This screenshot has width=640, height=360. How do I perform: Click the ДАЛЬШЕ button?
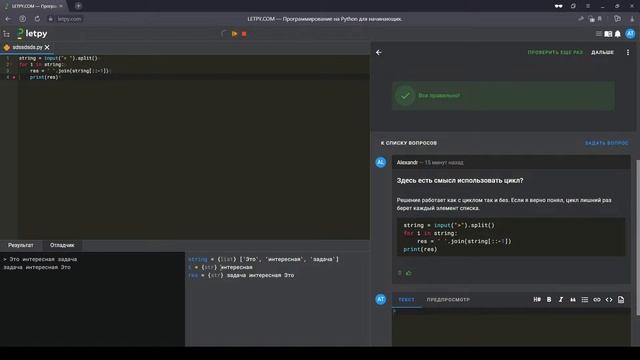click(x=602, y=52)
